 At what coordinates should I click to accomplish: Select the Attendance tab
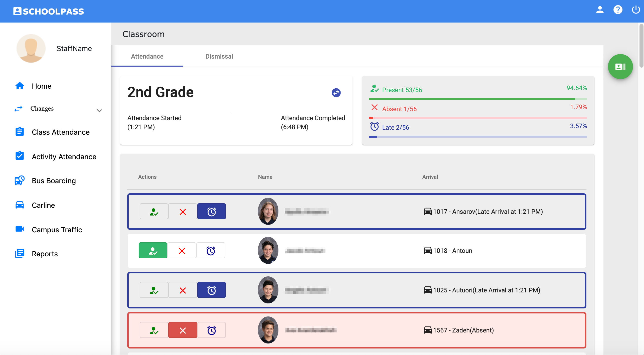tap(147, 56)
